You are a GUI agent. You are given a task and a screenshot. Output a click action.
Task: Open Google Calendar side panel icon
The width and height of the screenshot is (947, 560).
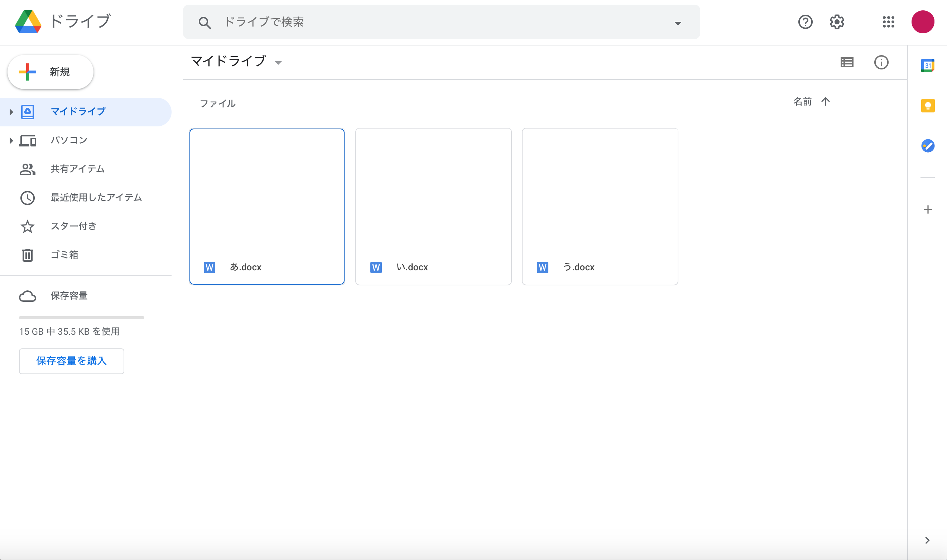point(928,65)
